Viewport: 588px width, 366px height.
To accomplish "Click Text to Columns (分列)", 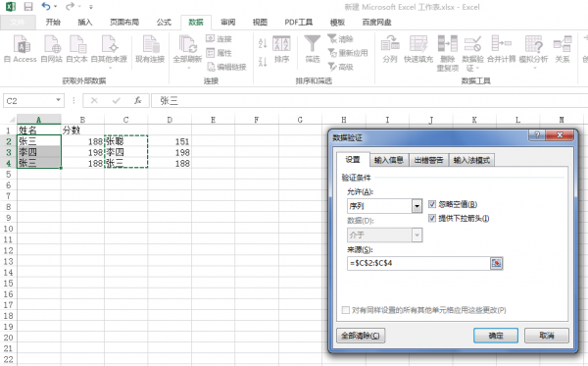I will pyautogui.click(x=390, y=49).
